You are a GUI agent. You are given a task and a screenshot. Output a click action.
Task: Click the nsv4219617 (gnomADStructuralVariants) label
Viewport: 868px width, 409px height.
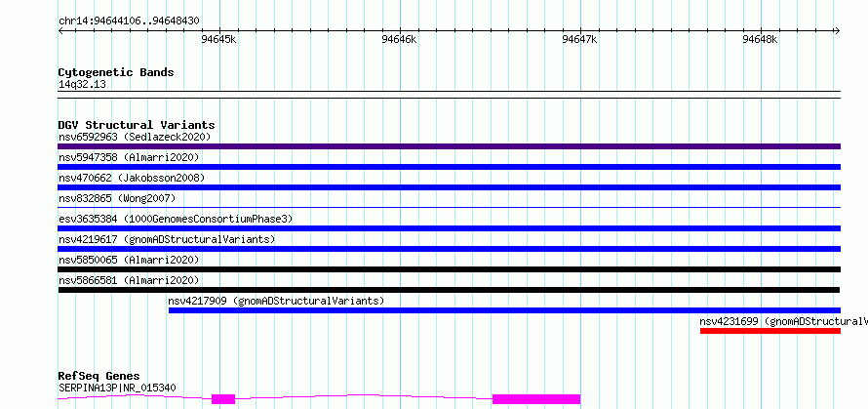pos(167,239)
